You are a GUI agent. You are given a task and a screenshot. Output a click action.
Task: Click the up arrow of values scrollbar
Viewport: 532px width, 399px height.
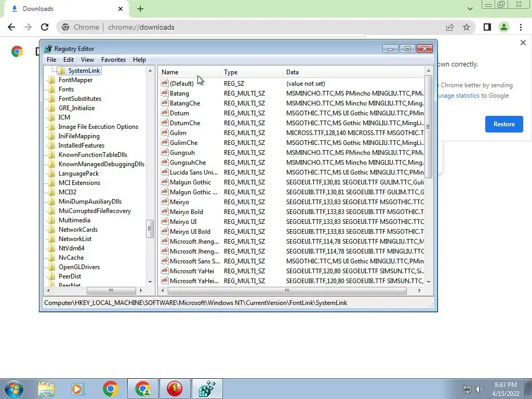pyautogui.click(x=429, y=71)
